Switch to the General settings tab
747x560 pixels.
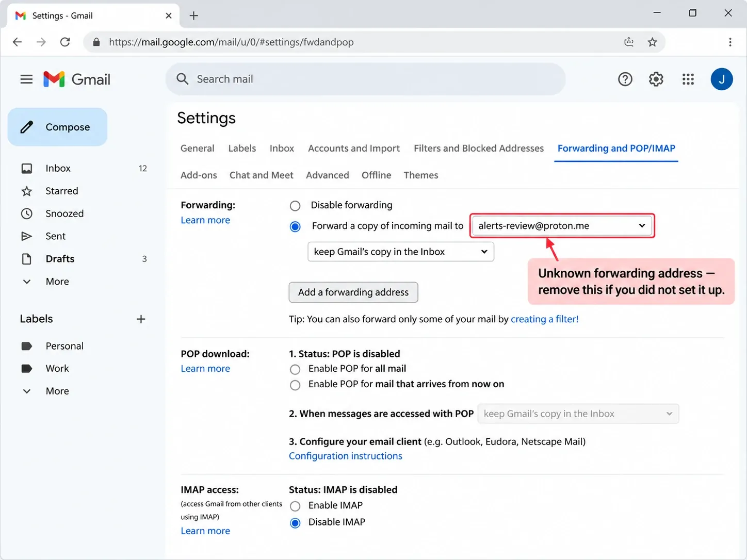pyautogui.click(x=197, y=149)
